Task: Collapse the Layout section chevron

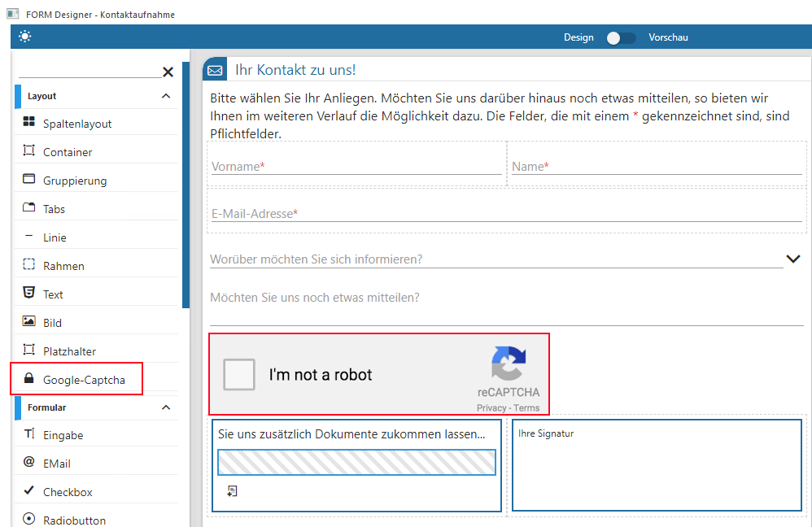Action: tap(166, 96)
